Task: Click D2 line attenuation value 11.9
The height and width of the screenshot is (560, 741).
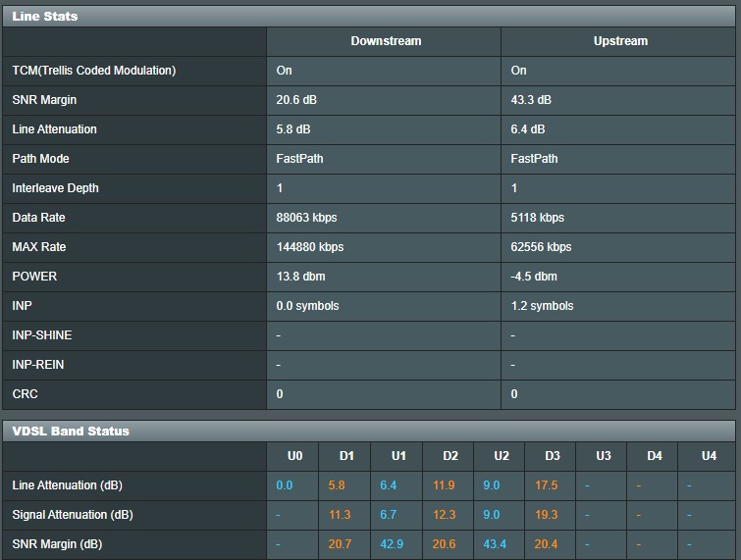Action: pos(444,485)
